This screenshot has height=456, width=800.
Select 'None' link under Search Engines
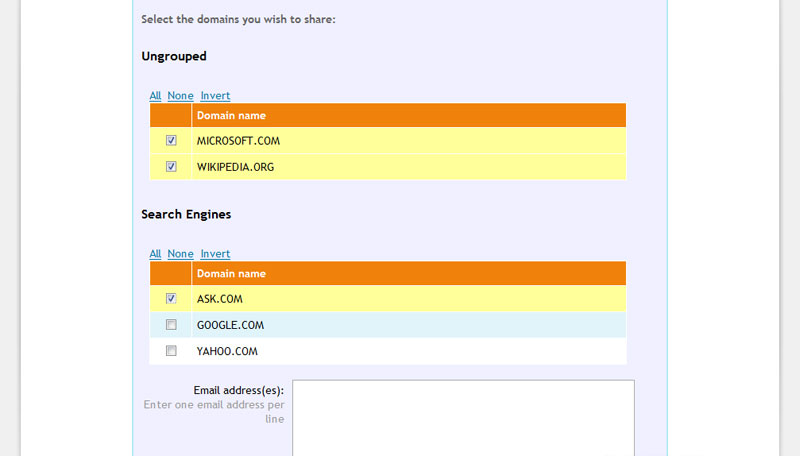click(180, 254)
